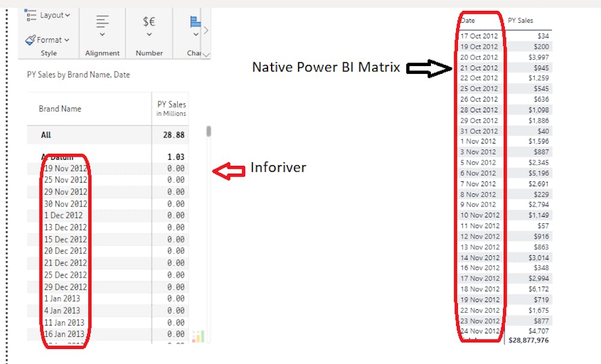Viewport: 601px width, 364px height.
Task: Click the $5,196 sales value
Action: [538, 173]
